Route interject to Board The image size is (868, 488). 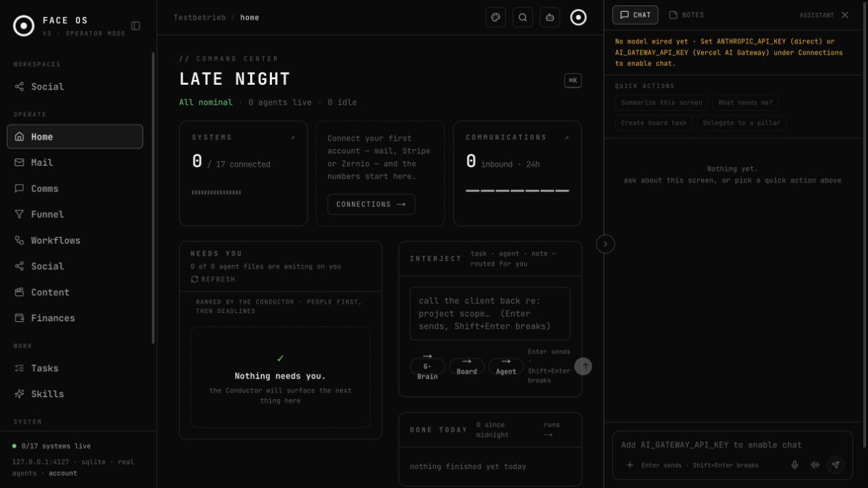pos(467,367)
